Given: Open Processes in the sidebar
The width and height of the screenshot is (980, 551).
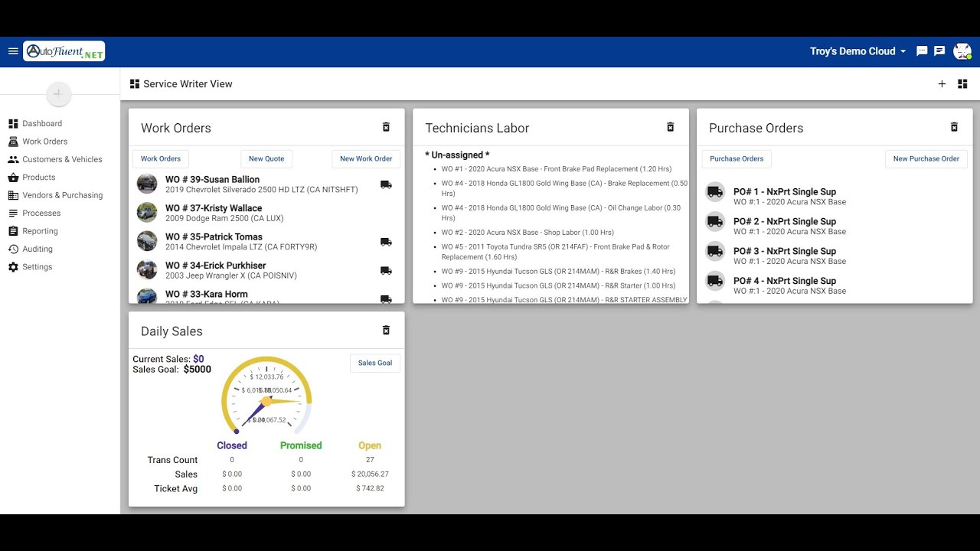Looking at the screenshot, I should (41, 213).
